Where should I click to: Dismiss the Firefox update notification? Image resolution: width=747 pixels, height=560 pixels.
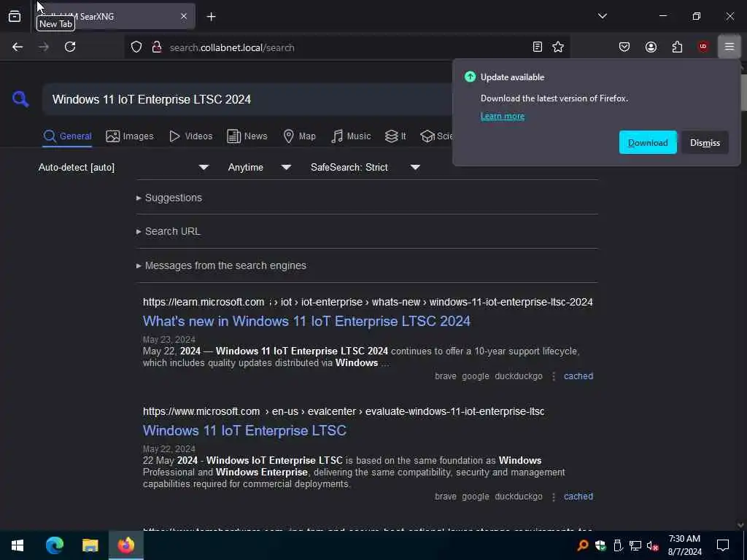tap(705, 142)
